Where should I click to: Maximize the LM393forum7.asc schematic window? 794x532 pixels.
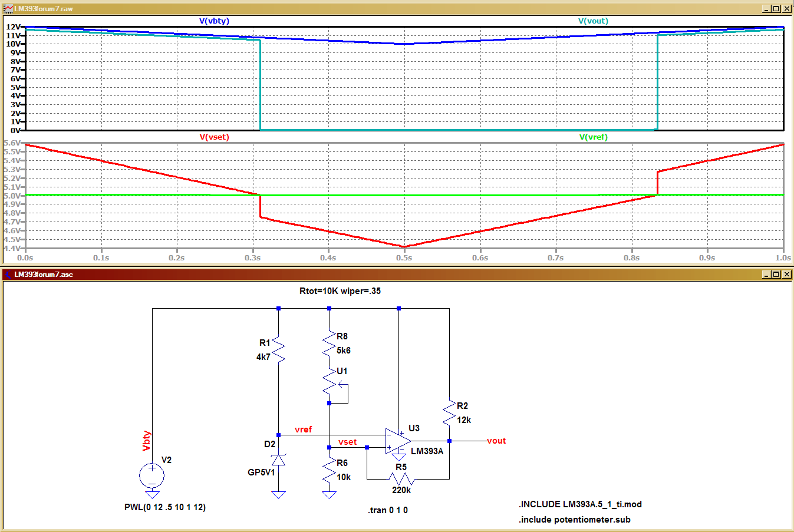tap(776, 274)
